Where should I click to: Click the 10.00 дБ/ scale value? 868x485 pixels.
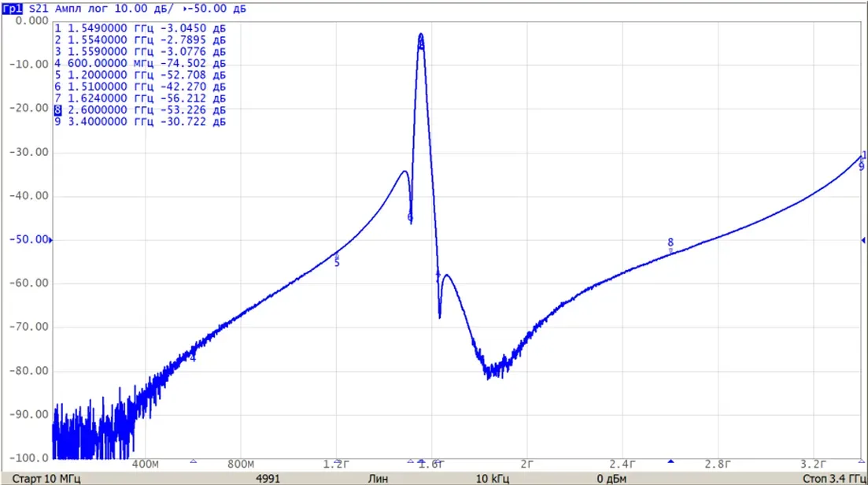click(x=144, y=9)
